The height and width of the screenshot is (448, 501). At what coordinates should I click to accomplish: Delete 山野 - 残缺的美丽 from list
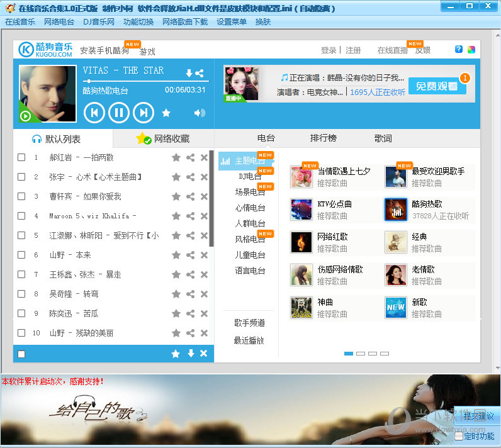pyautogui.click(x=204, y=333)
